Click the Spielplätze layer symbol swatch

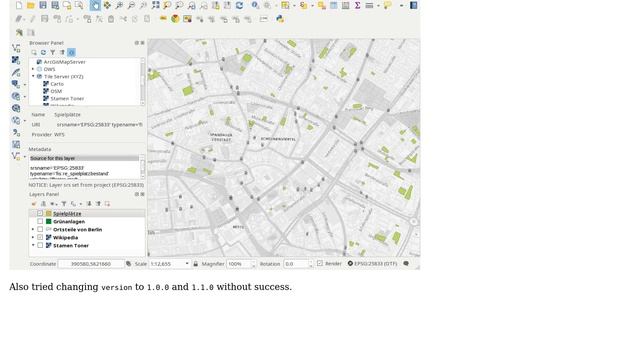click(x=49, y=213)
